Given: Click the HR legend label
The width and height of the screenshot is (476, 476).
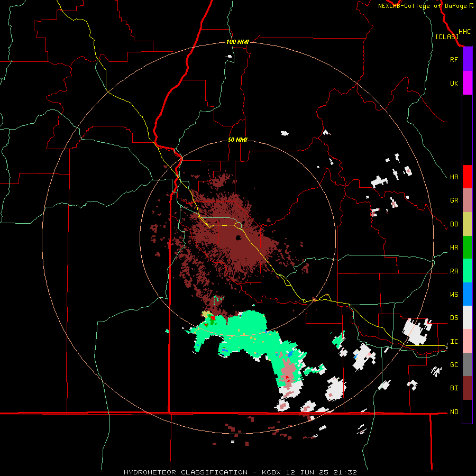Looking at the screenshot, I should point(454,247).
